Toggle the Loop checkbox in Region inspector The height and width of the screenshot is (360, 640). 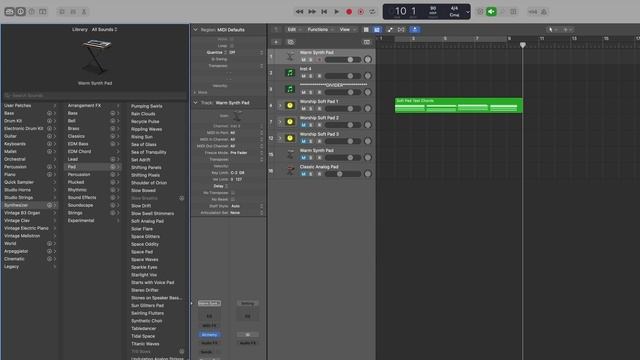coord(231,46)
